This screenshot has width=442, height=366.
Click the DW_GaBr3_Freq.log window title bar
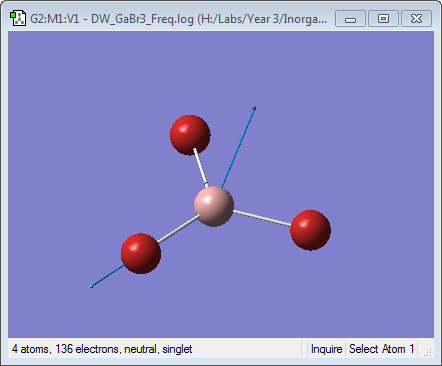(178, 19)
